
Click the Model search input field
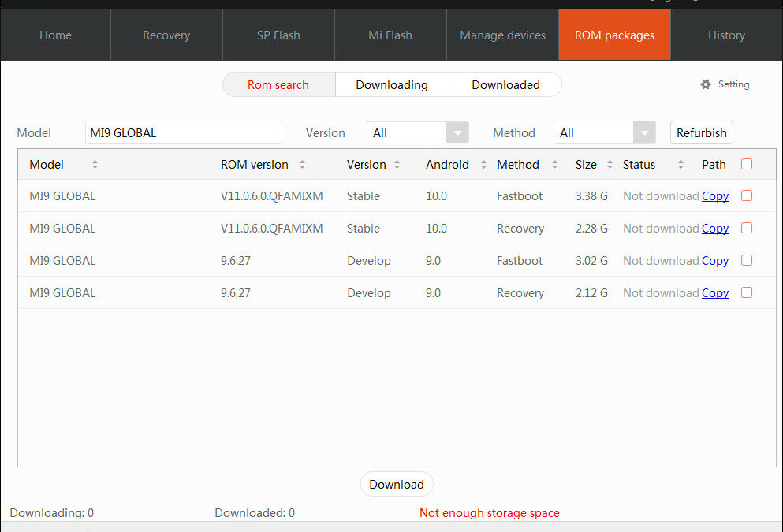tap(183, 133)
